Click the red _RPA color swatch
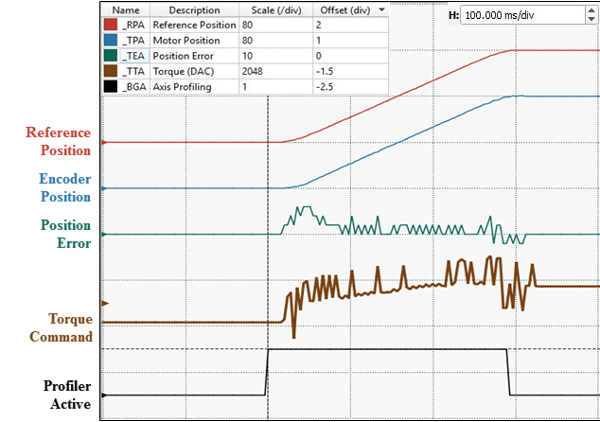 [x=111, y=23]
